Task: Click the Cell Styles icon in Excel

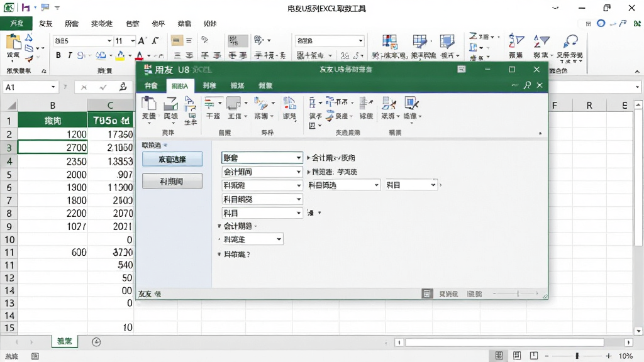Action: (447, 41)
